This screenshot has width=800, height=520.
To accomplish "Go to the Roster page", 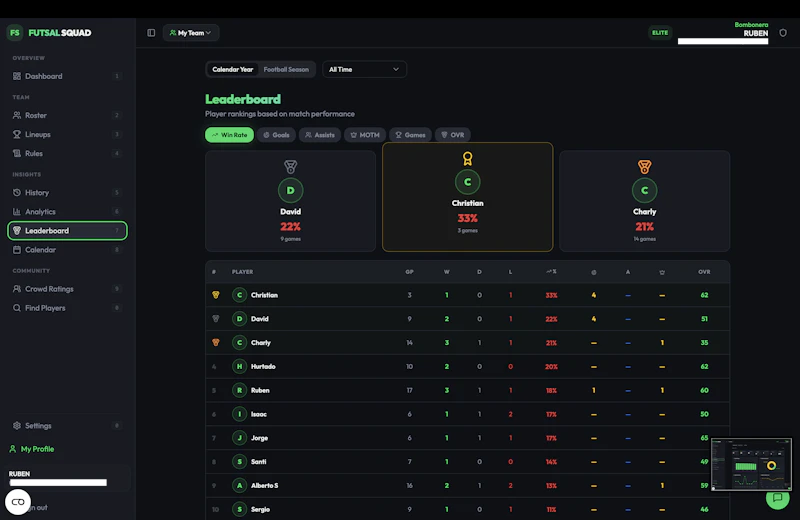I will click(67, 115).
